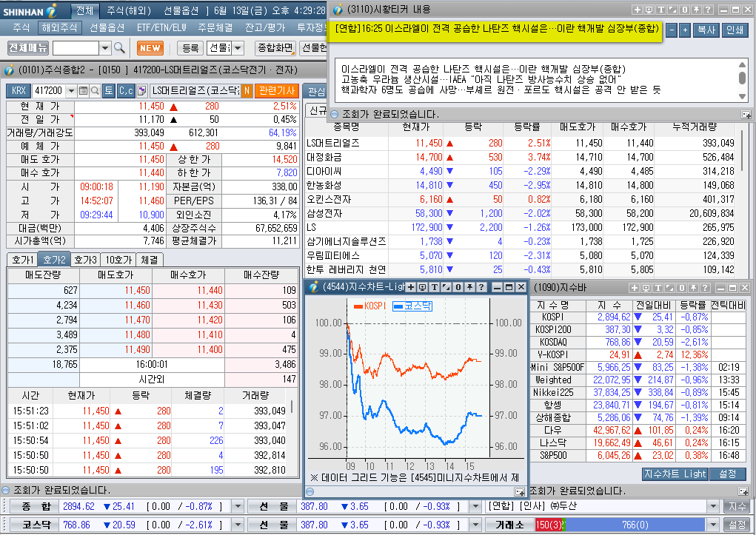Open the purple memo note icon
756x535 pixels.
141,90
